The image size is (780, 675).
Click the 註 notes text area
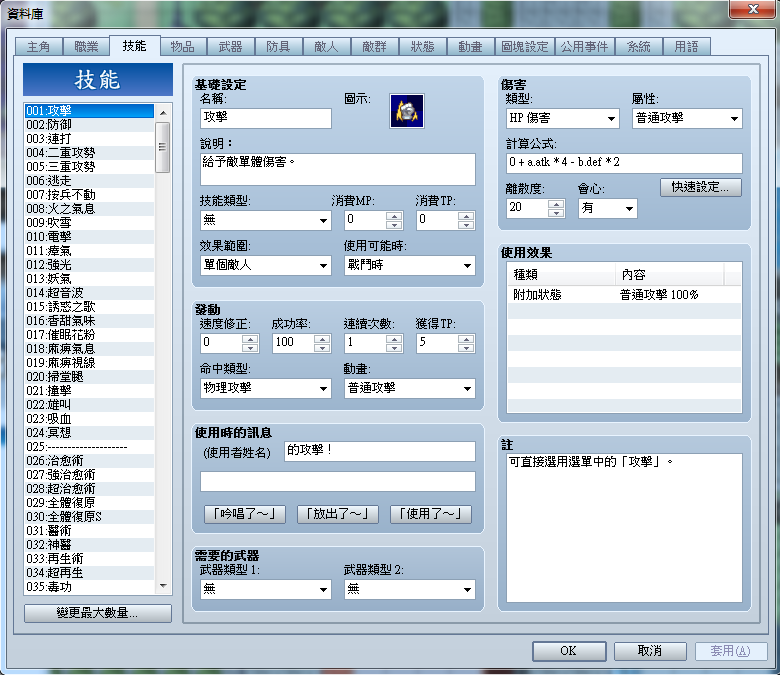(624, 528)
